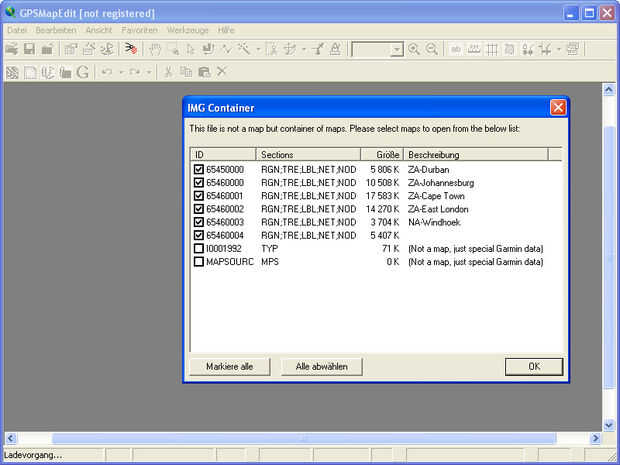Click the "14 270 K" size cell

[382, 209]
